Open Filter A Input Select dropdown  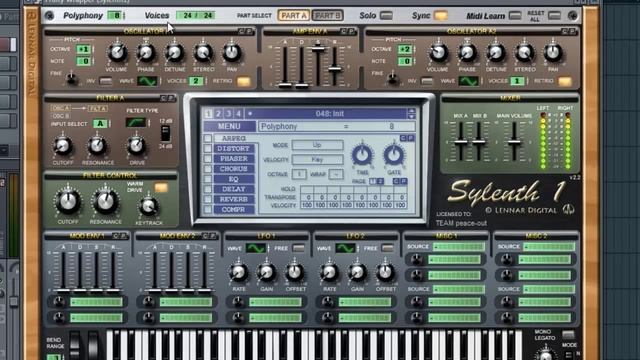100,124
